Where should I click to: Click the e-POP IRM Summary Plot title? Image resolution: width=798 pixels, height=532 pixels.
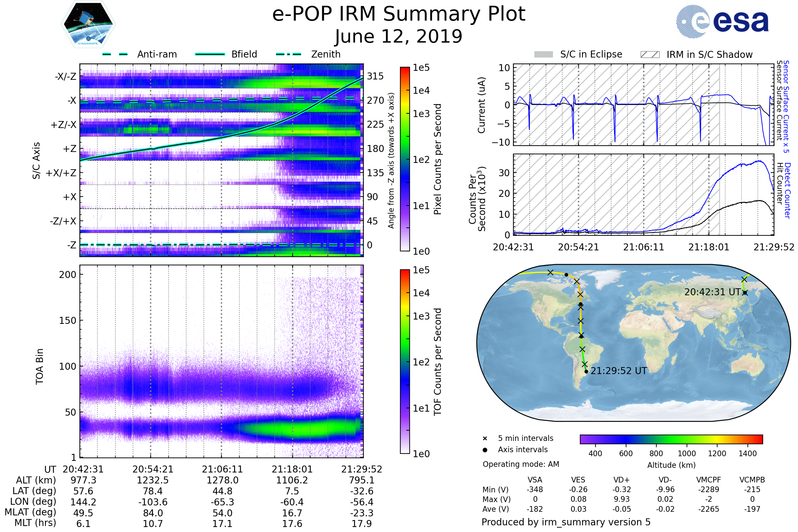pos(399,14)
